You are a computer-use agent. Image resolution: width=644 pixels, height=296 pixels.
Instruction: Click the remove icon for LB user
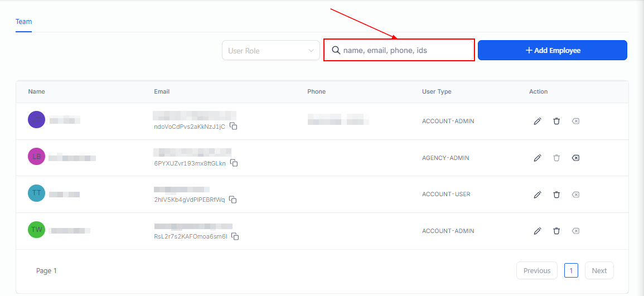pos(575,158)
